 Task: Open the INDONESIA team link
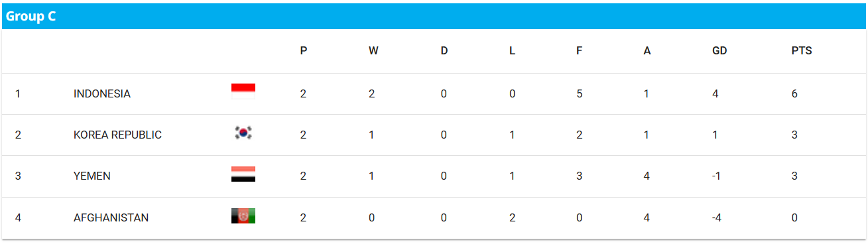click(102, 94)
